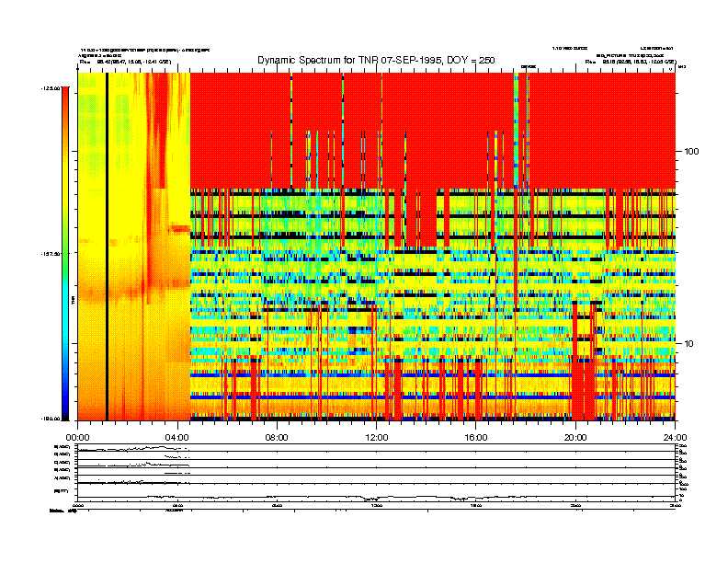Click the 00:00 time axis label
This screenshot has height=563, width=728.
pos(77,437)
